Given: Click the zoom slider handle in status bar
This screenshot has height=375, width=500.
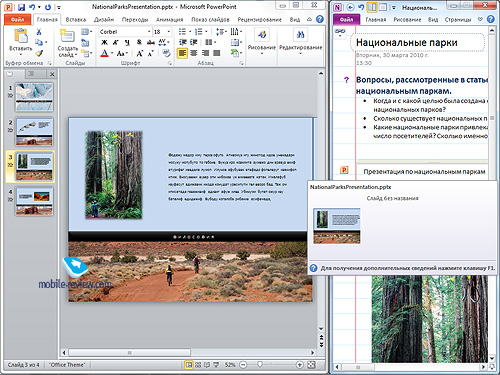Looking at the screenshot, I should (x=260, y=365).
